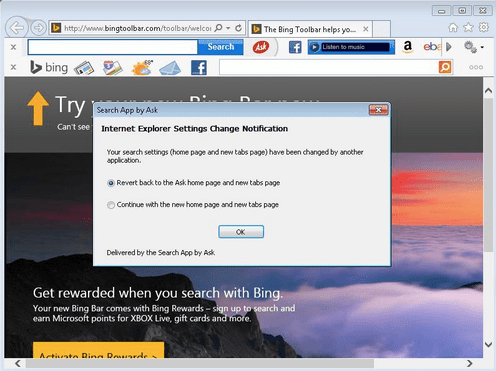The height and width of the screenshot is (371, 496).
Task: Select Continue with the new home page
Action: click(x=193, y=205)
